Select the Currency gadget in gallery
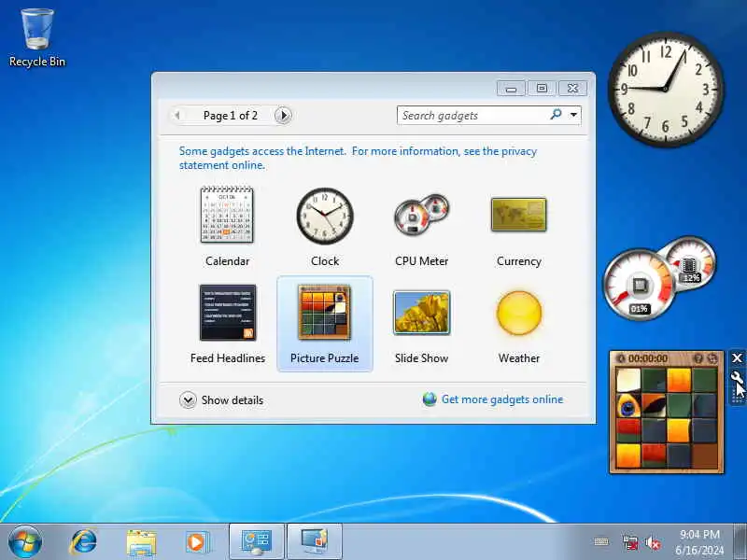This screenshot has width=747, height=560. (x=519, y=227)
